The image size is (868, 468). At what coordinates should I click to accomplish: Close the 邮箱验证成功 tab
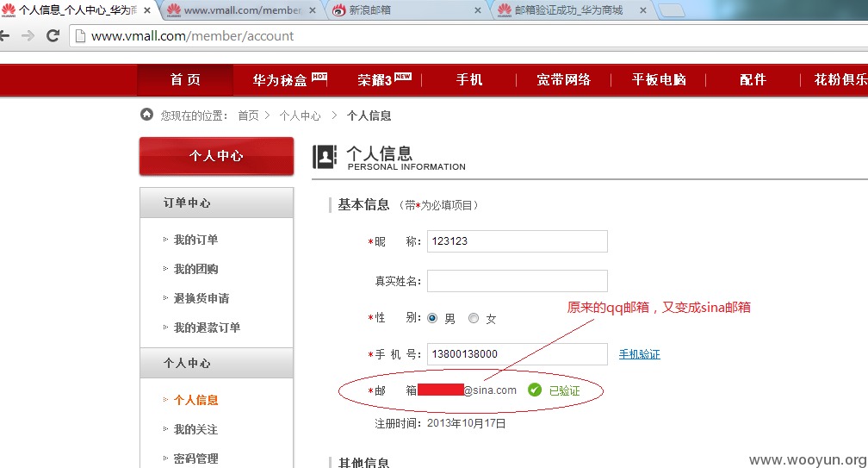(x=642, y=10)
